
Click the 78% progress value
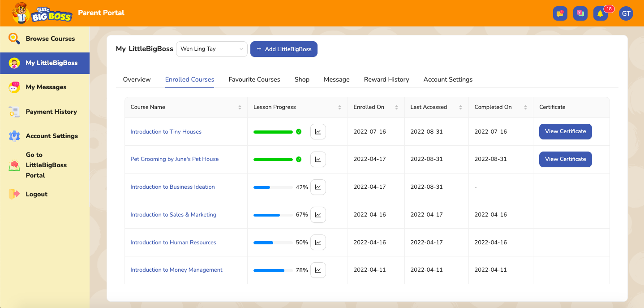302,270
